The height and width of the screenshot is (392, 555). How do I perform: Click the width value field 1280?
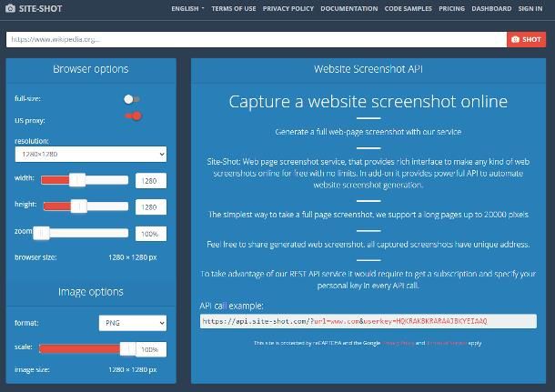[x=151, y=181]
